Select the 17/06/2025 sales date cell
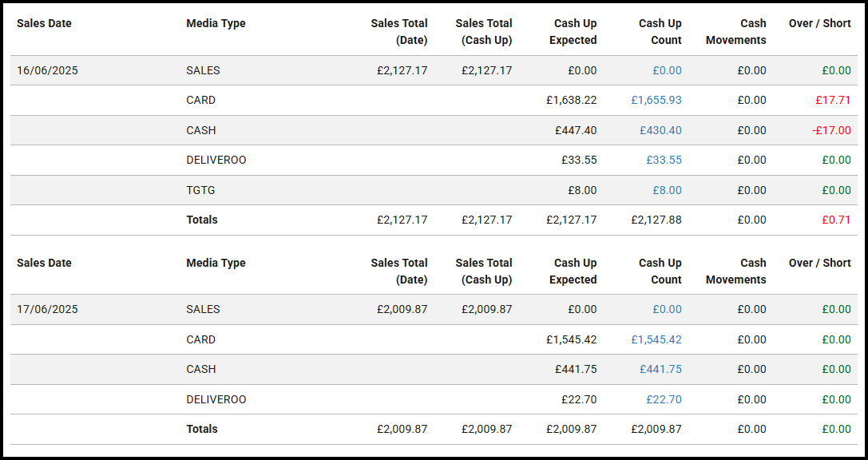 47,309
